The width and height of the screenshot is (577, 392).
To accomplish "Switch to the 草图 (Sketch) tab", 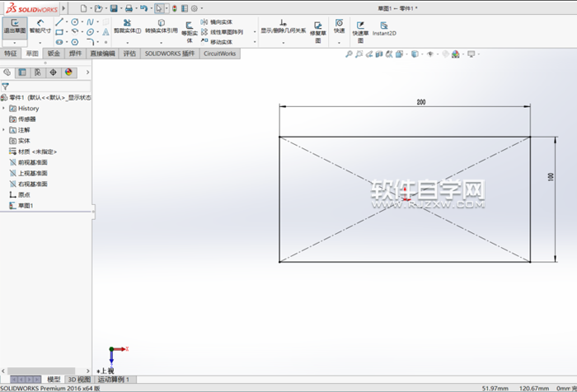I will [32, 54].
